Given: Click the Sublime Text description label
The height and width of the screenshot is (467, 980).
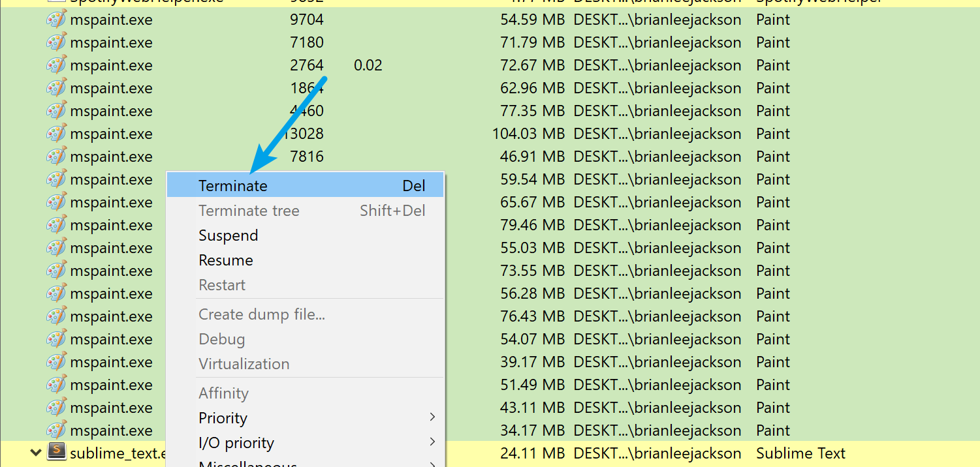Looking at the screenshot, I should tap(800, 453).
